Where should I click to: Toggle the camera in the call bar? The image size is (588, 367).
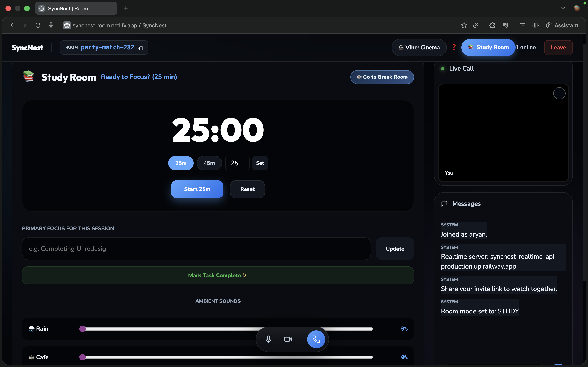pos(288,339)
